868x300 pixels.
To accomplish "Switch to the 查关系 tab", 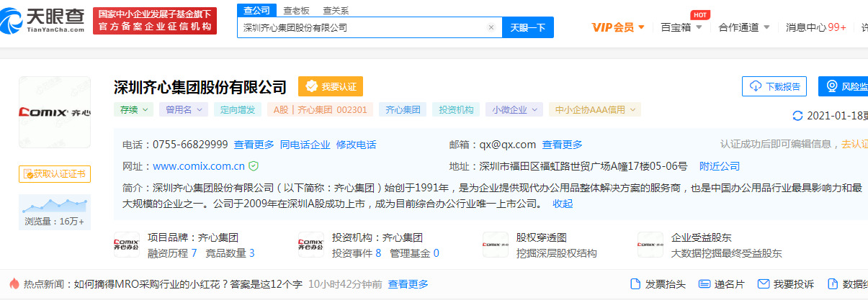I will [x=336, y=10].
